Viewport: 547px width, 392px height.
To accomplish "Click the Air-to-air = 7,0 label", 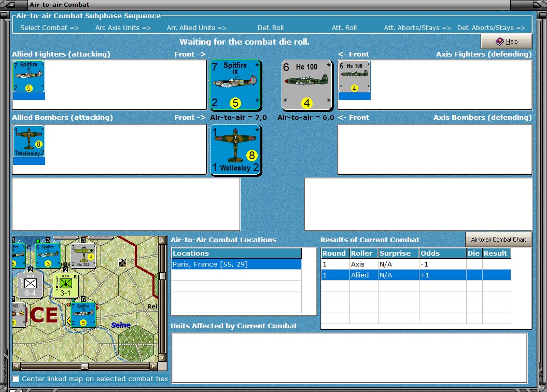I will coord(239,118).
